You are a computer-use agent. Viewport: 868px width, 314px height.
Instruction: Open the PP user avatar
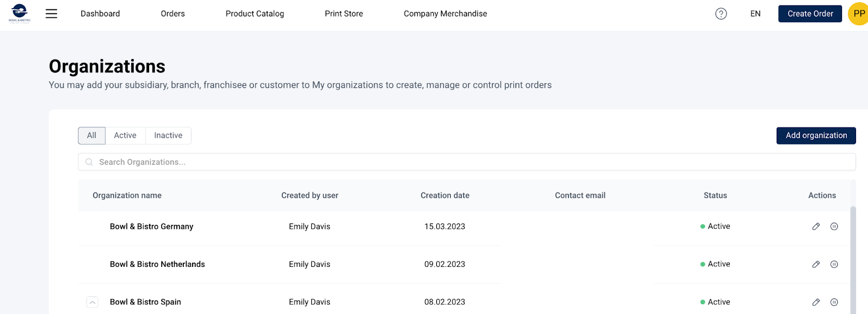(x=858, y=14)
